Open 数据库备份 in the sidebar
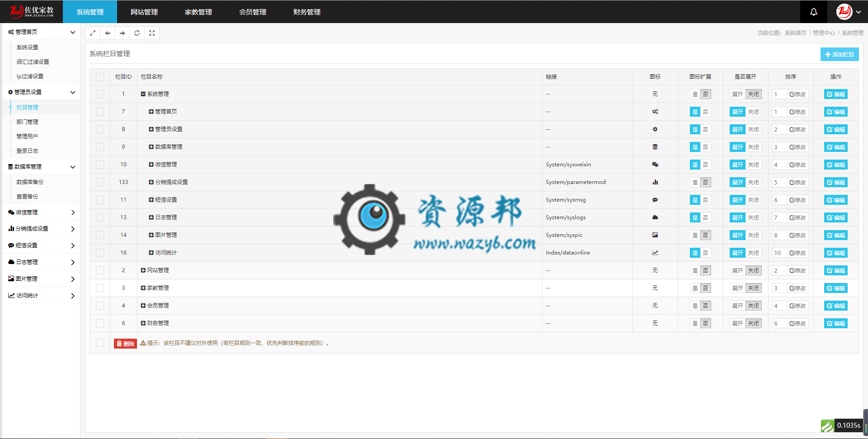The width and height of the screenshot is (868, 439). [30, 182]
